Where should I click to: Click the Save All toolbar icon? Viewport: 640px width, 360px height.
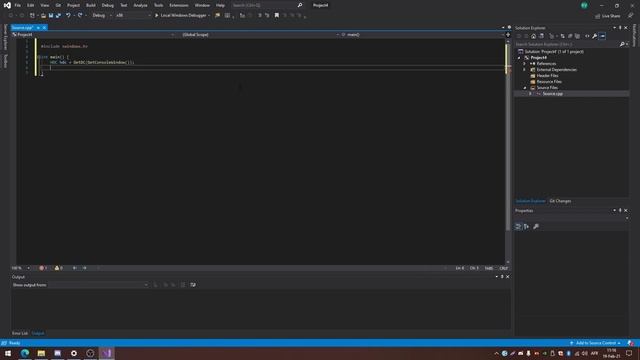pos(58,16)
